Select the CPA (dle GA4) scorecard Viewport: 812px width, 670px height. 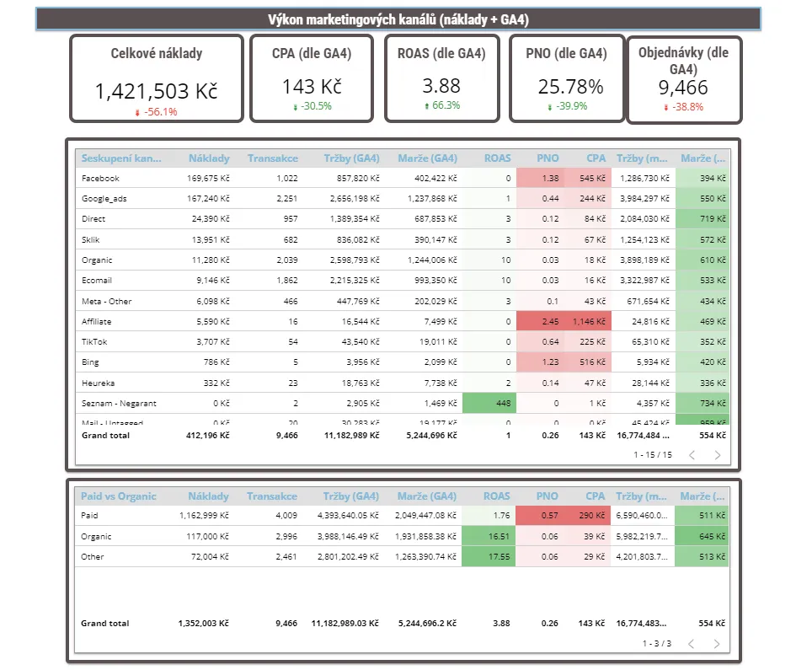point(311,78)
